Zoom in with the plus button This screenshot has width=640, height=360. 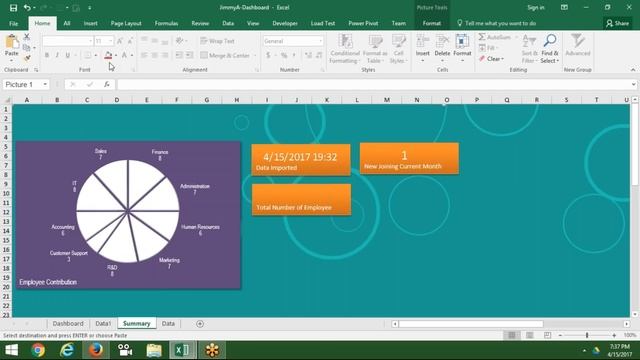click(x=614, y=335)
